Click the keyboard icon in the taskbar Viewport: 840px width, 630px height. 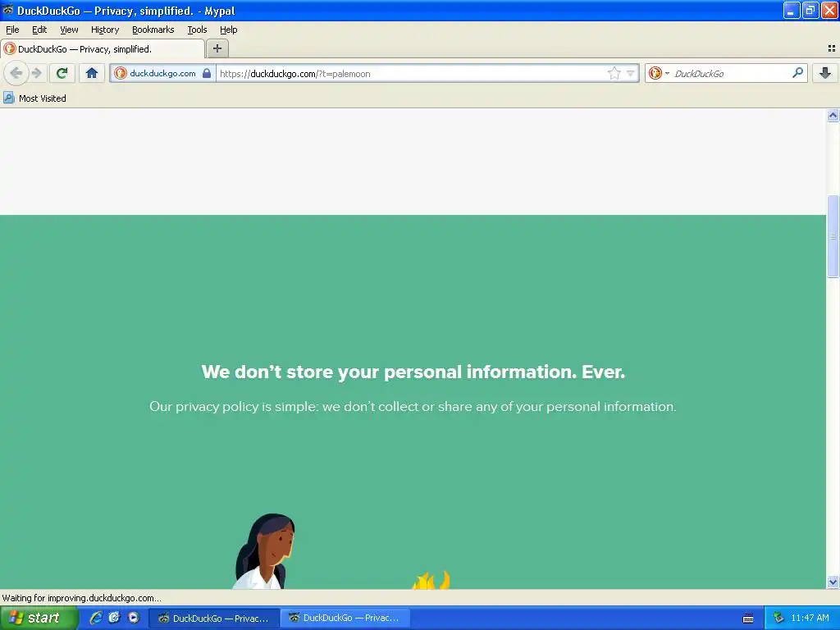click(x=748, y=619)
